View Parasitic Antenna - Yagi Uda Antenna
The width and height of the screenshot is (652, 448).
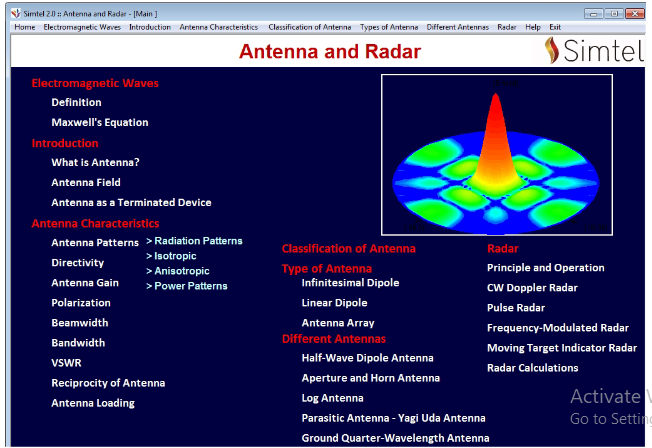tap(393, 418)
